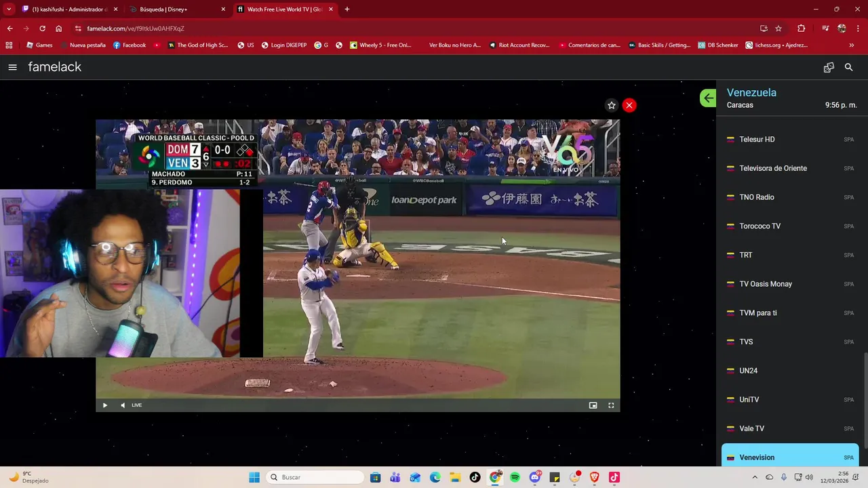Select UniTV channel

[790, 399]
